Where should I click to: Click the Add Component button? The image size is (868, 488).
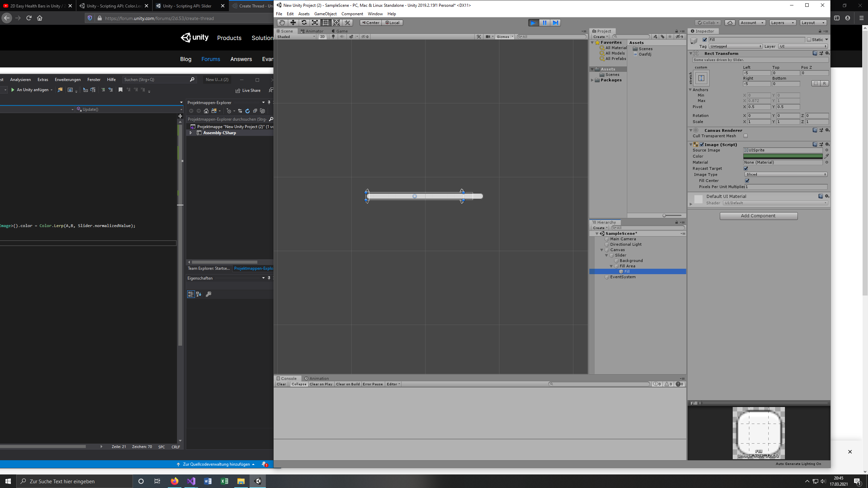tap(758, 216)
